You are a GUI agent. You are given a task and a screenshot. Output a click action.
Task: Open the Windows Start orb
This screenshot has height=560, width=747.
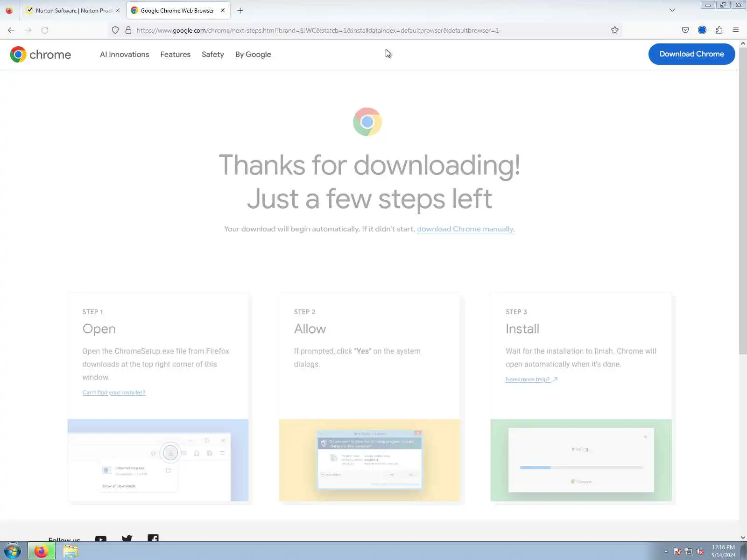(x=13, y=551)
